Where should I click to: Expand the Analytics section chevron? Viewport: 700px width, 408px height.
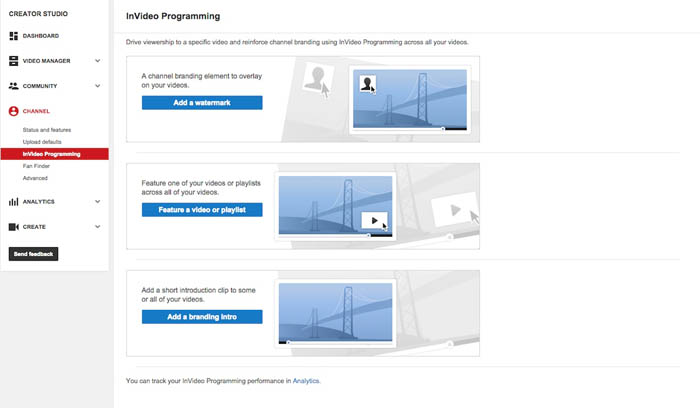click(x=97, y=202)
